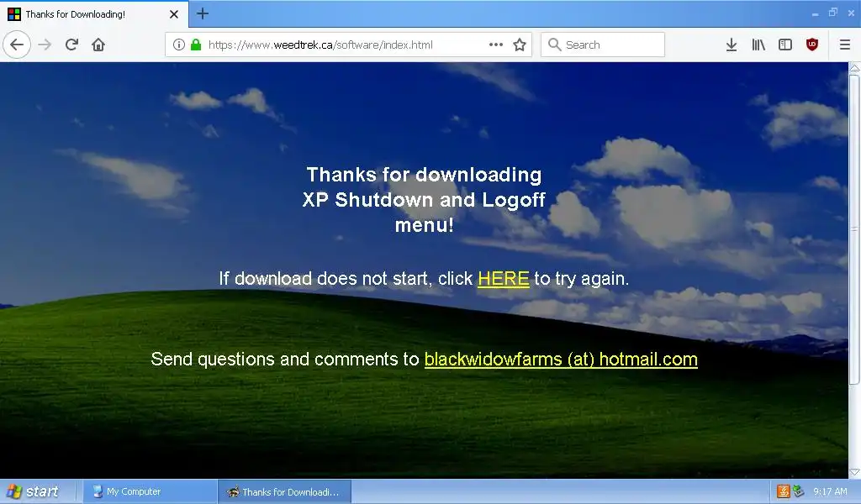Click the blackwidowfarms hotmail email link
Viewport: 861px width, 504px height.
561,360
